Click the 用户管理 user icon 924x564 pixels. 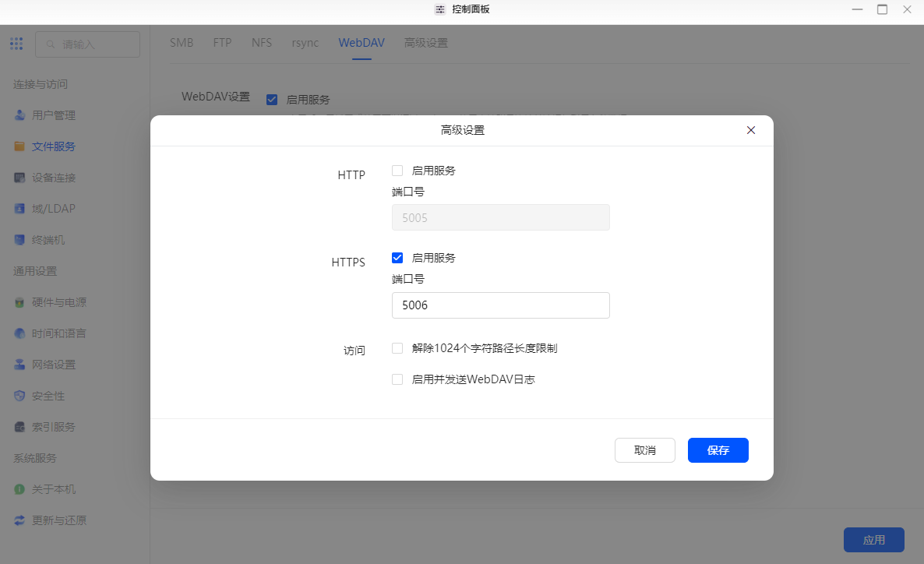tap(19, 115)
